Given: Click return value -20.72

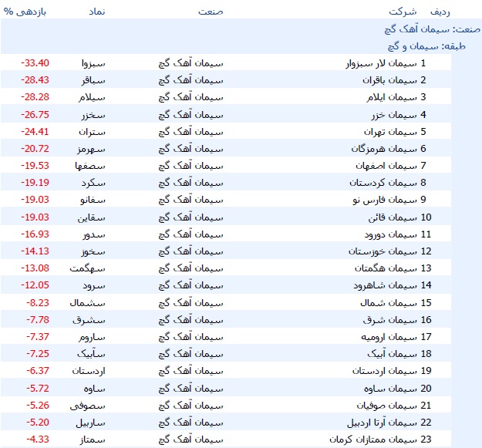Looking at the screenshot, I should click(35, 148).
